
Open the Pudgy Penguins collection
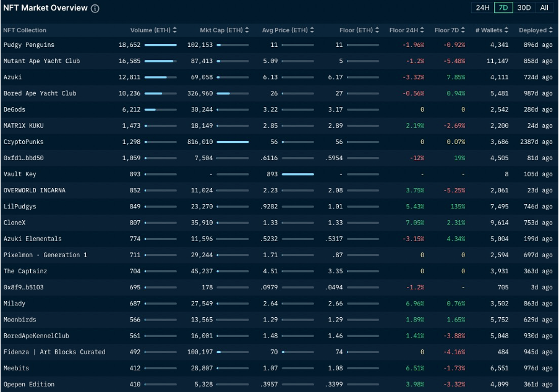tap(29, 45)
